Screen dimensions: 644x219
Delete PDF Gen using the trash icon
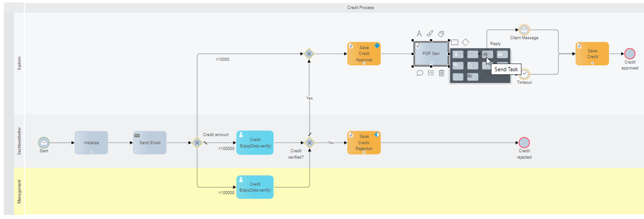[441, 73]
